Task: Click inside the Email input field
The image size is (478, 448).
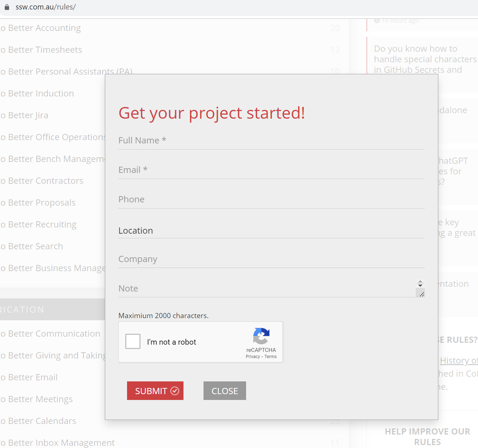Action: coord(271,170)
